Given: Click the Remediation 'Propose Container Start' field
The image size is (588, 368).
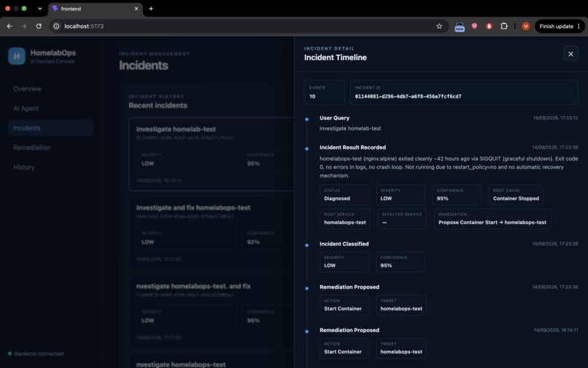Looking at the screenshot, I should pyautogui.click(x=492, y=218).
